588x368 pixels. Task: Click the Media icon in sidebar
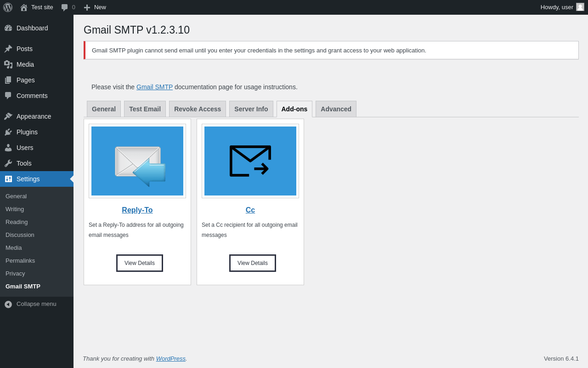pos(8,64)
